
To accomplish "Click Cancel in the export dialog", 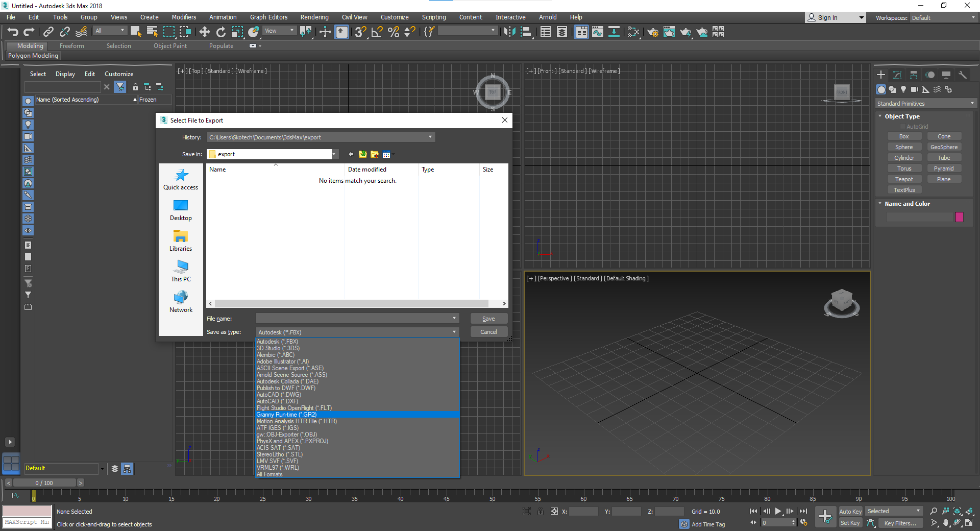I will (x=488, y=332).
